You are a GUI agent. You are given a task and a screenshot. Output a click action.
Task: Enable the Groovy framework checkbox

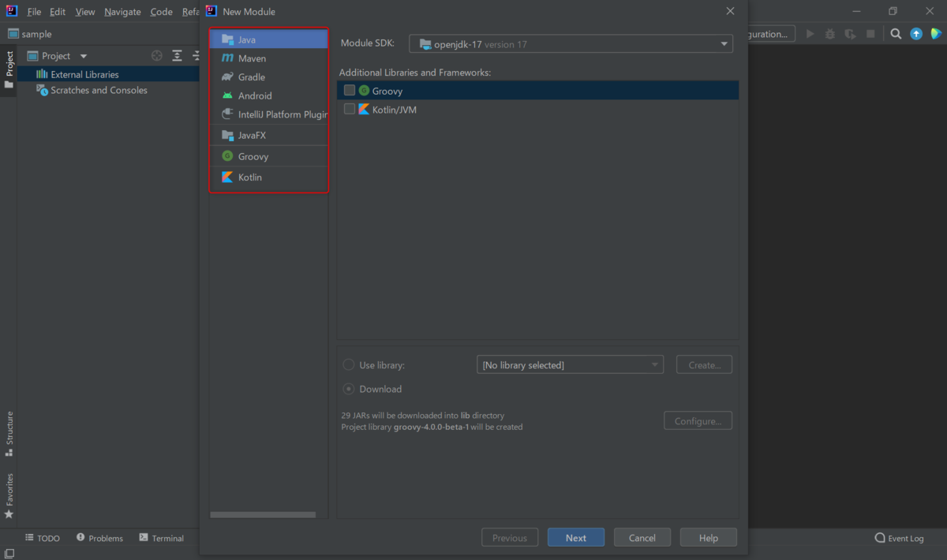point(350,91)
